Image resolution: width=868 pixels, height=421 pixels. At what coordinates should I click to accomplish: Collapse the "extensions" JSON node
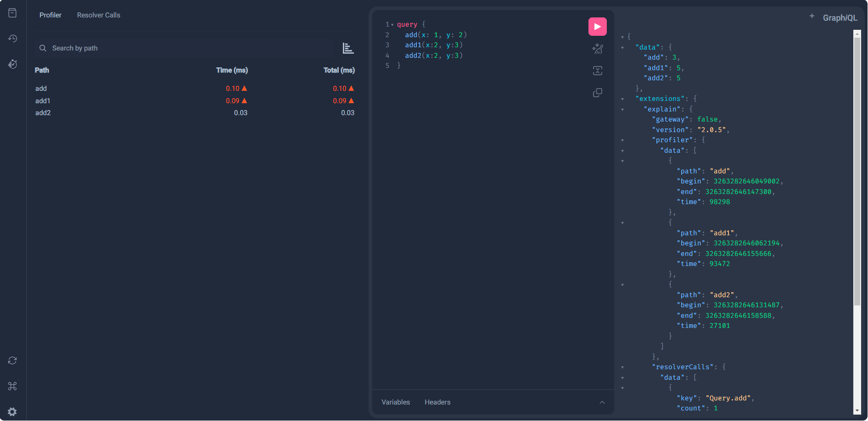pyautogui.click(x=622, y=99)
